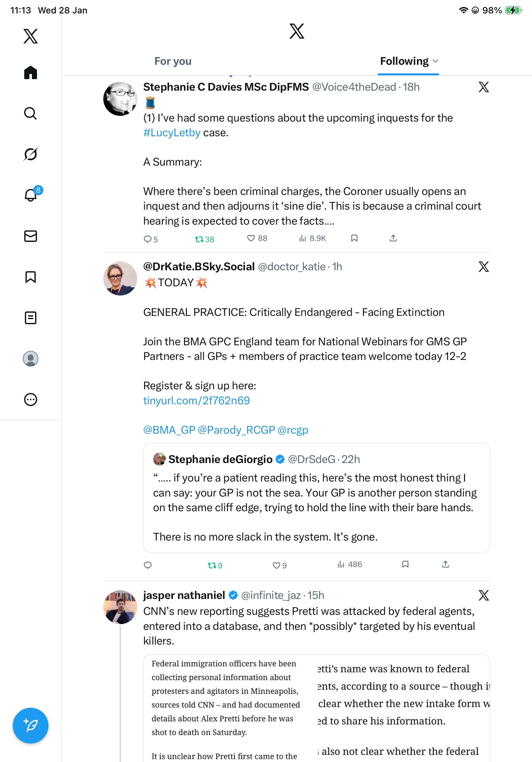Like Stephanie C Davies' Lucy Letby post
This screenshot has width=532, height=762.
(x=251, y=238)
